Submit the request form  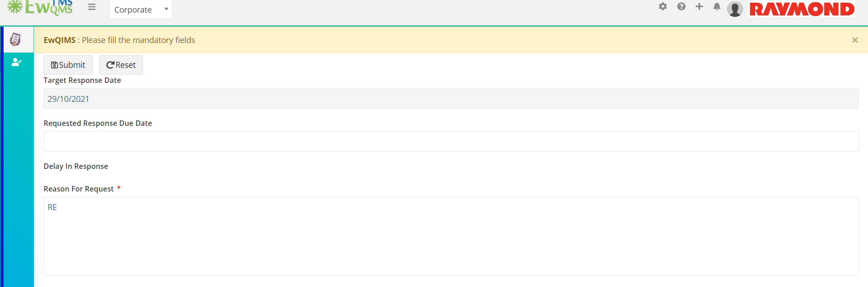point(68,65)
